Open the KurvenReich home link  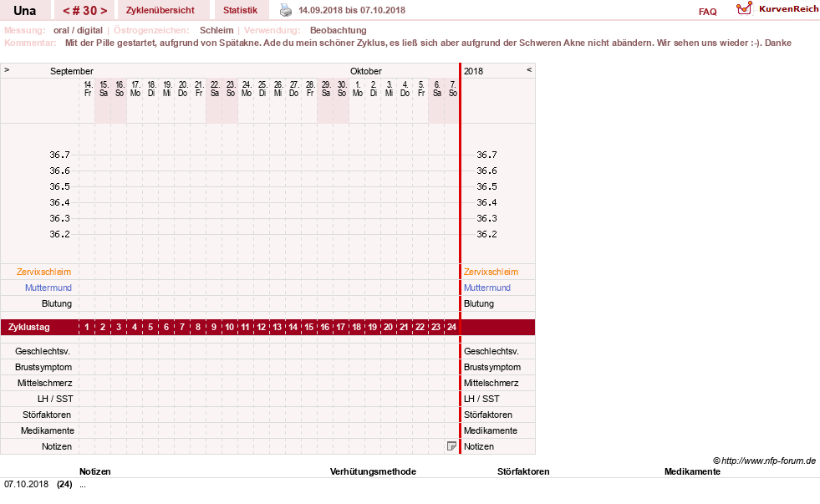click(x=788, y=9)
